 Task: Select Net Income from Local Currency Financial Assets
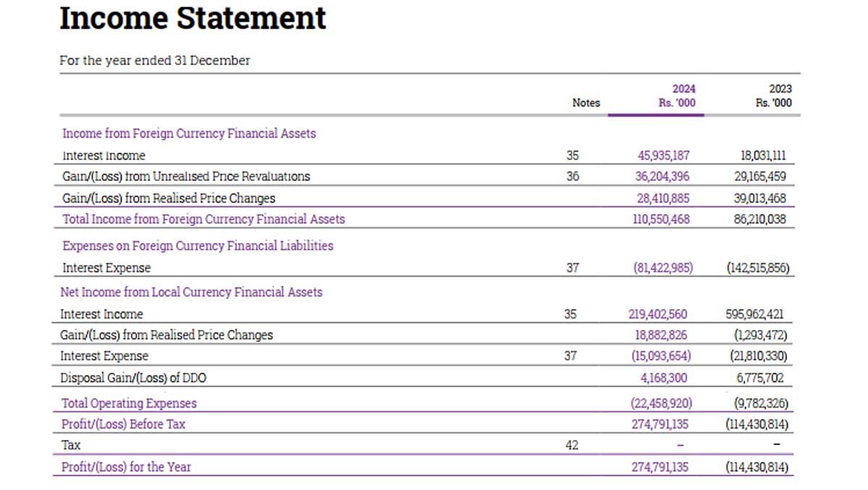[191, 292]
